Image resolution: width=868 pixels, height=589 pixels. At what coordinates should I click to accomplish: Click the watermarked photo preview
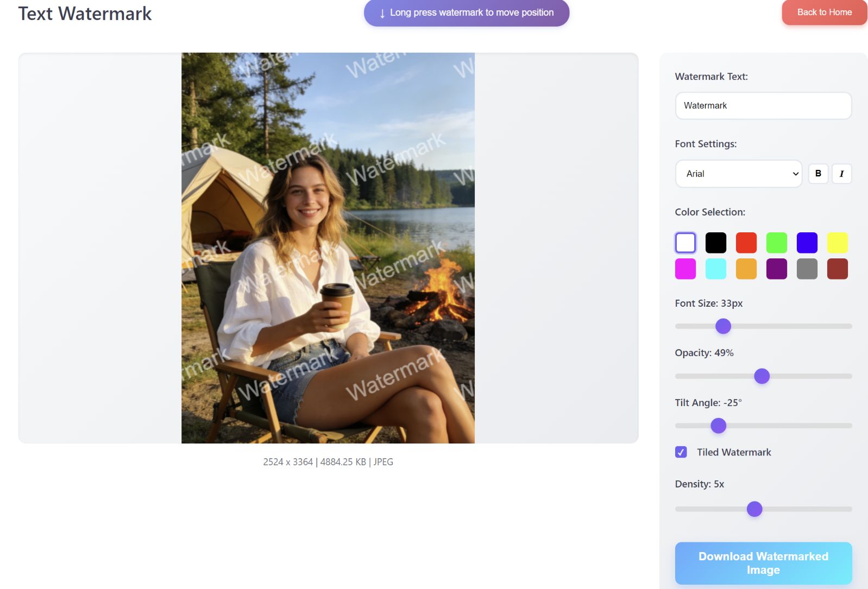328,248
